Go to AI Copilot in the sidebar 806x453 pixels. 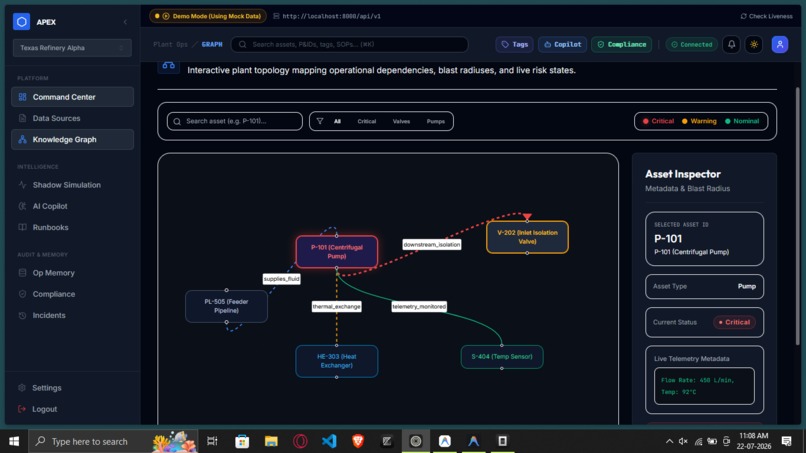click(72, 206)
